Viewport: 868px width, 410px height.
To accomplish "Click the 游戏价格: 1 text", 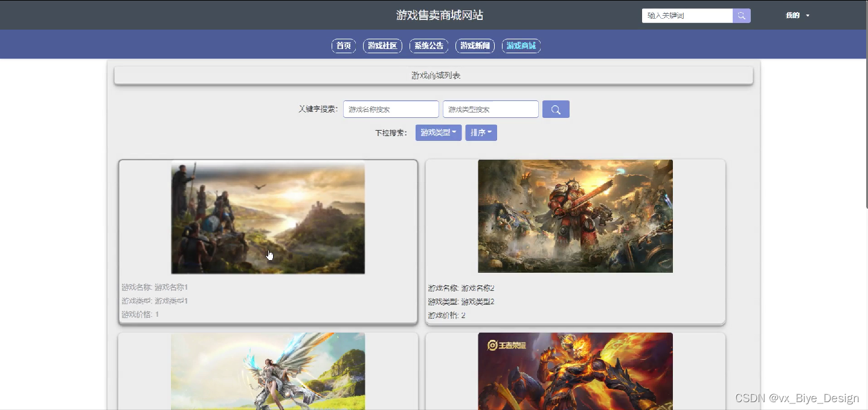I will (x=140, y=314).
